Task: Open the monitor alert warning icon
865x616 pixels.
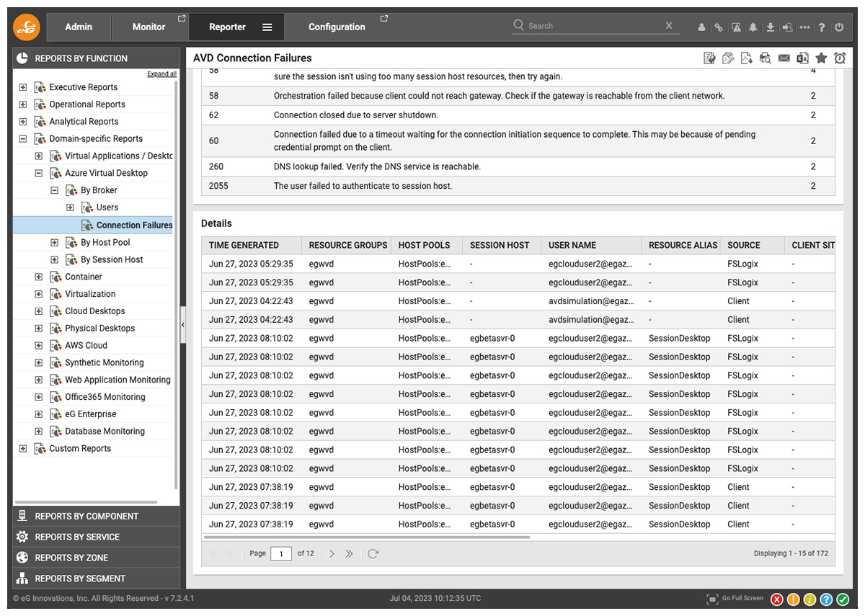Action: tap(736, 27)
